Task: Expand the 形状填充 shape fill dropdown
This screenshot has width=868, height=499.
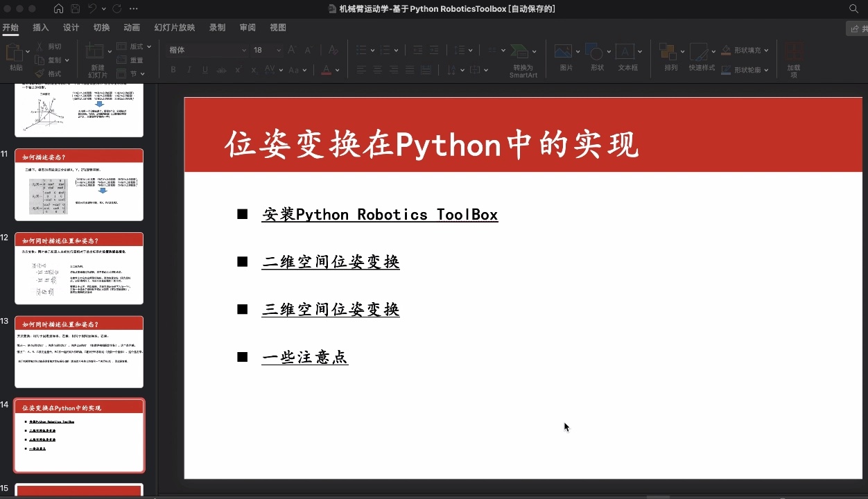Action: pos(765,50)
